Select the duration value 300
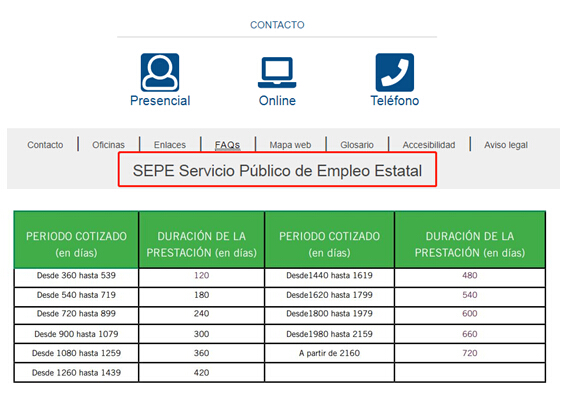 (x=201, y=334)
